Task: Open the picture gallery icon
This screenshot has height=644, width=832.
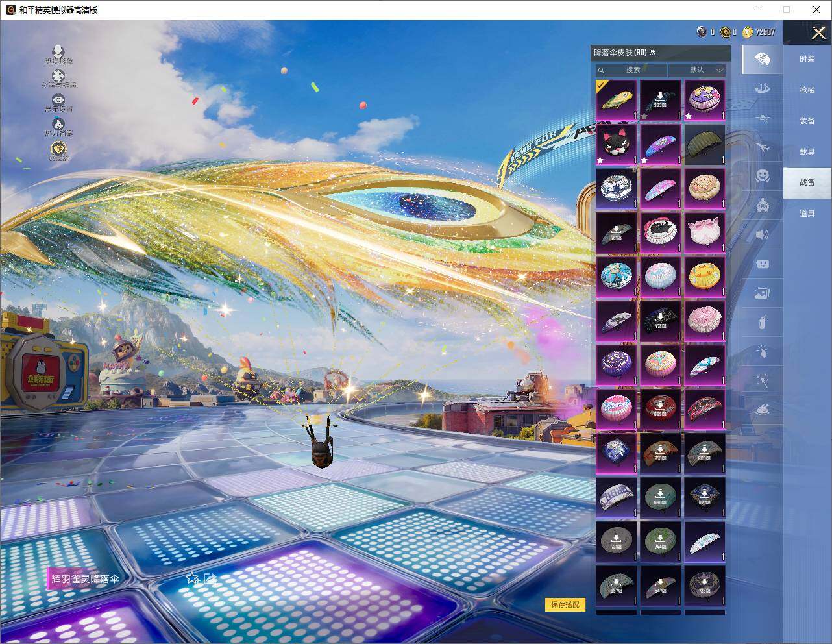Action: 763,293
